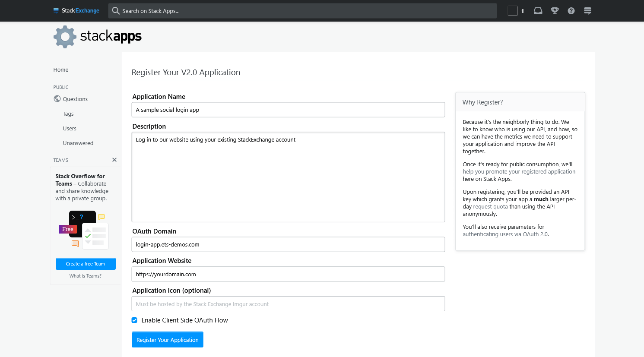The width and height of the screenshot is (644, 357).
Task: Open Tags in sidebar
Action: click(68, 114)
